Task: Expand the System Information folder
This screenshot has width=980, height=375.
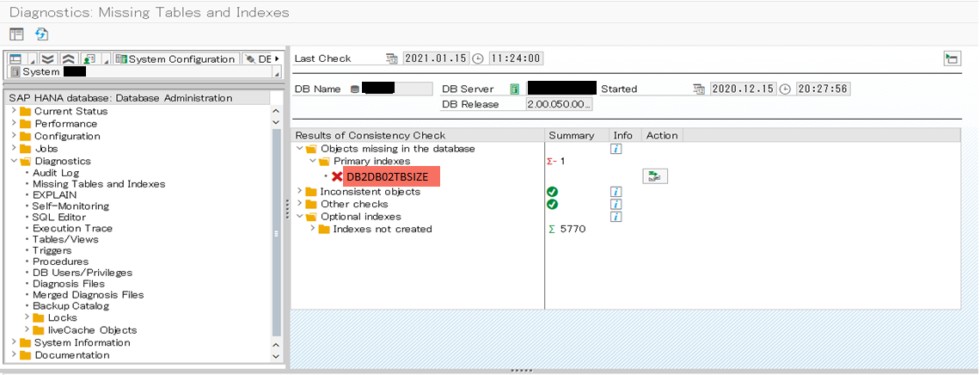Action: click(14, 341)
